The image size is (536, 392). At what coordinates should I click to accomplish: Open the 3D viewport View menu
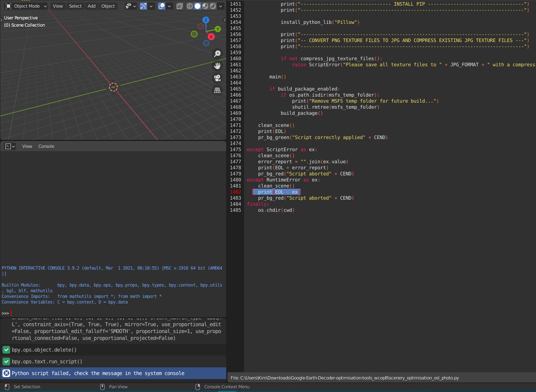coord(58,6)
